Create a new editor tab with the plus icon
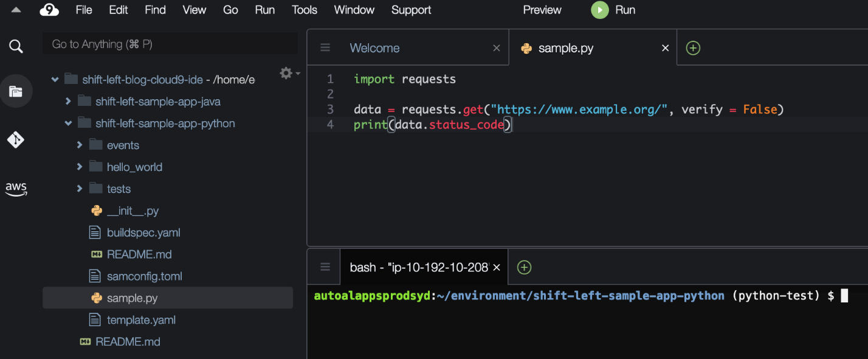868x359 pixels. [692, 47]
